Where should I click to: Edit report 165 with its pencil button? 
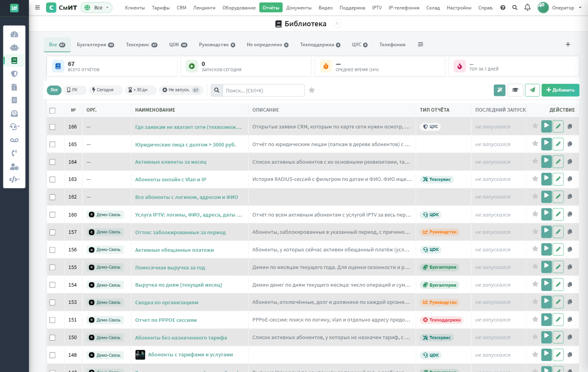tap(558, 144)
